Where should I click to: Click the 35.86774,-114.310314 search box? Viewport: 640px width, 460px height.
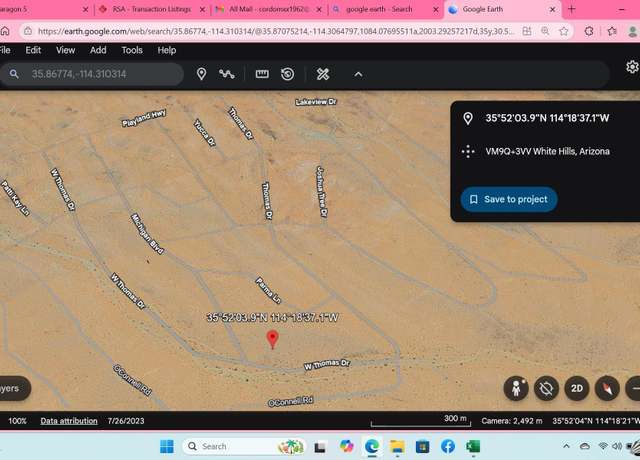point(92,74)
